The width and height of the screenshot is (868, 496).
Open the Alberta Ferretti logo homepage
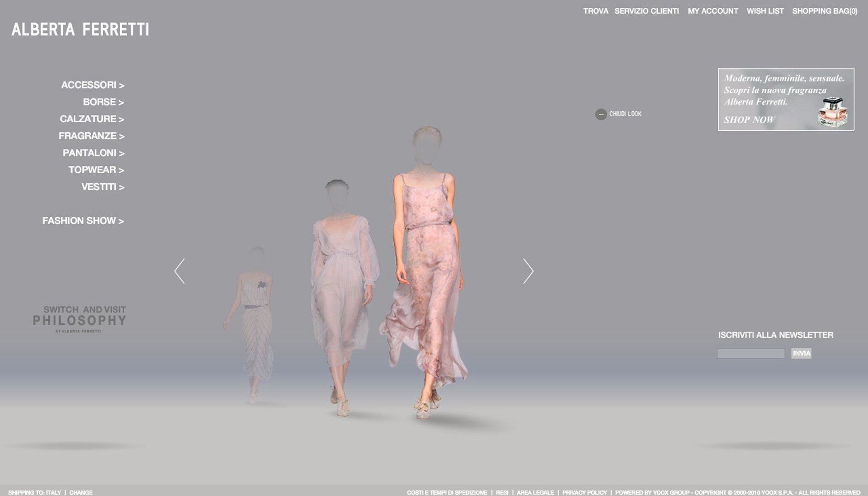coord(80,29)
